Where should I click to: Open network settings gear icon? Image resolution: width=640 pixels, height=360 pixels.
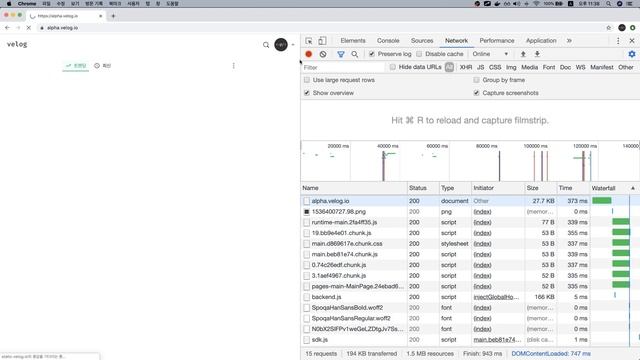(x=632, y=54)
